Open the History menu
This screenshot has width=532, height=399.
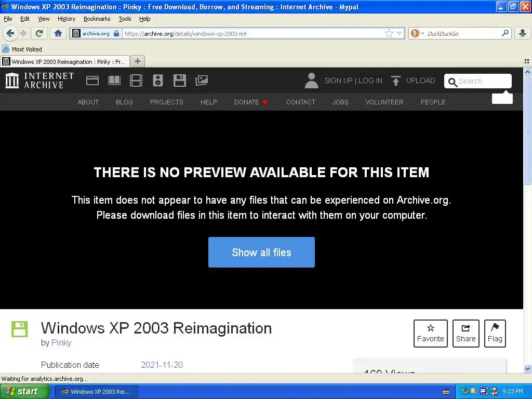66,19
